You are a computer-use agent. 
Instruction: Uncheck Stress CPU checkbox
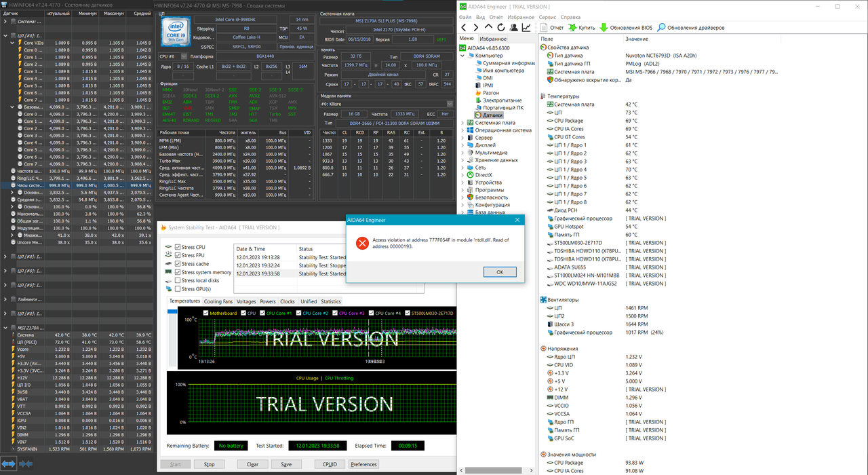tap(178, 246)
